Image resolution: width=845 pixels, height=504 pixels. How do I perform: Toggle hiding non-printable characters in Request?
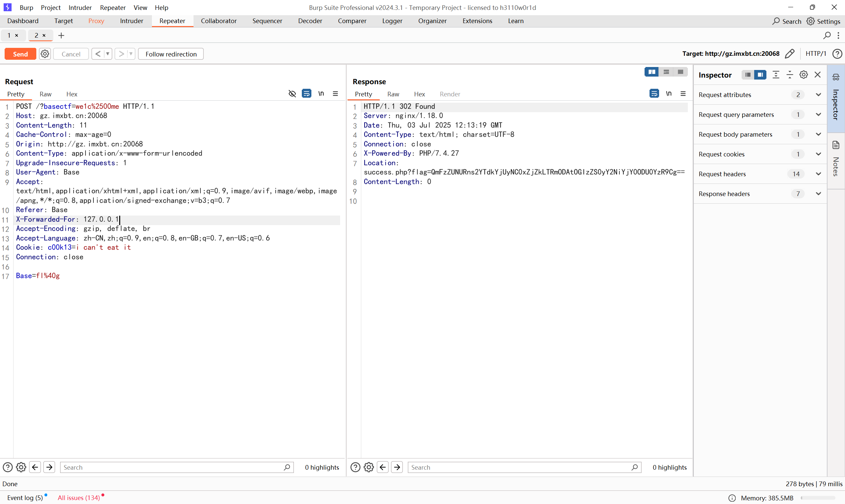click(x=292, y=94)
